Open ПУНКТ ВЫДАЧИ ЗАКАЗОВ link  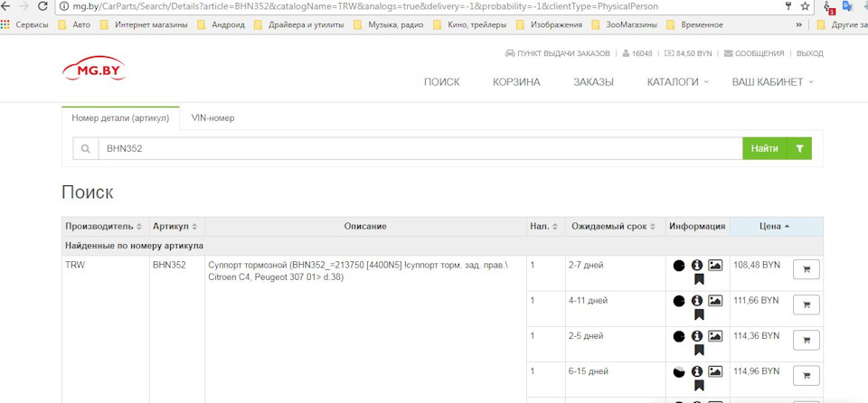click(558, 53)
